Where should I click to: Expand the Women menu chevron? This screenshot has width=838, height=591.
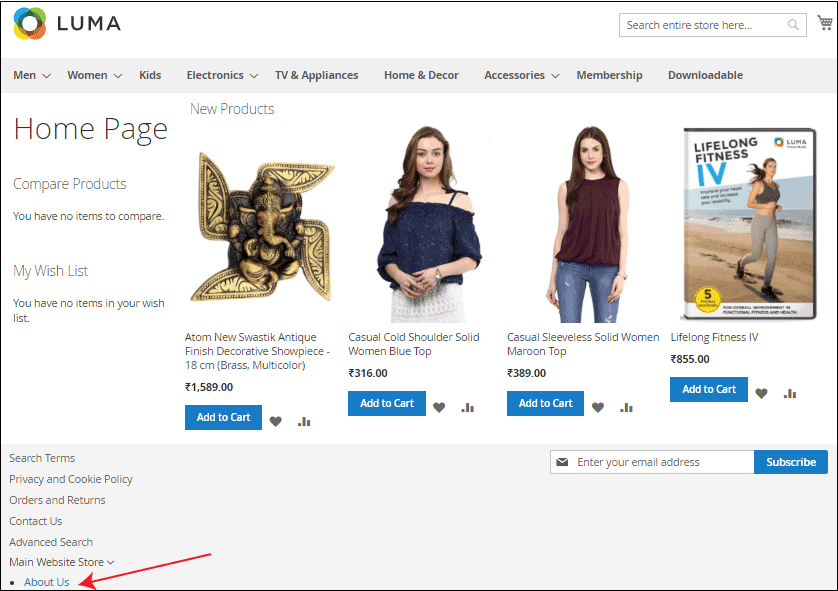click(x=118, y=76)
